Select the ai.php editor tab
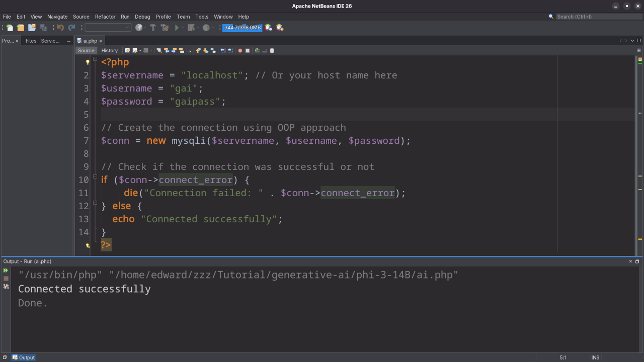The image size is (644, 362). [90, 41]
